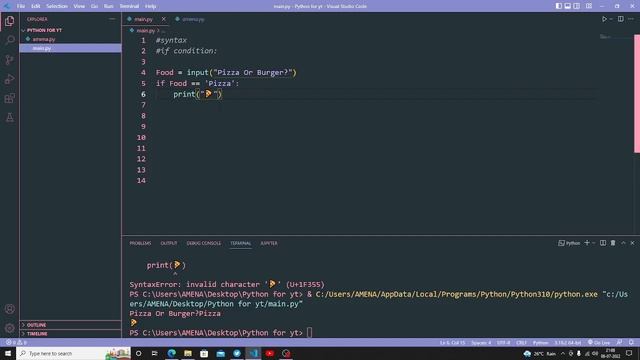Click the Windows Start button

(x=8, y=353)
